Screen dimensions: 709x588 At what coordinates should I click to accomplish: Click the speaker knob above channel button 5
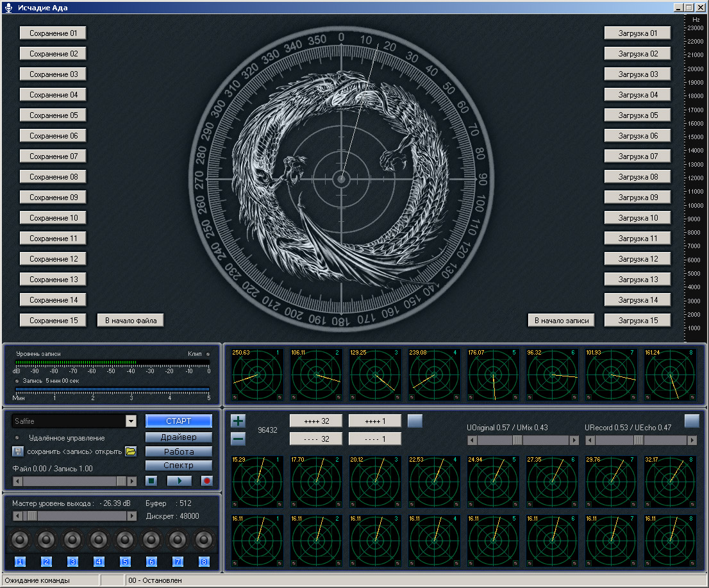coord(125,539)
